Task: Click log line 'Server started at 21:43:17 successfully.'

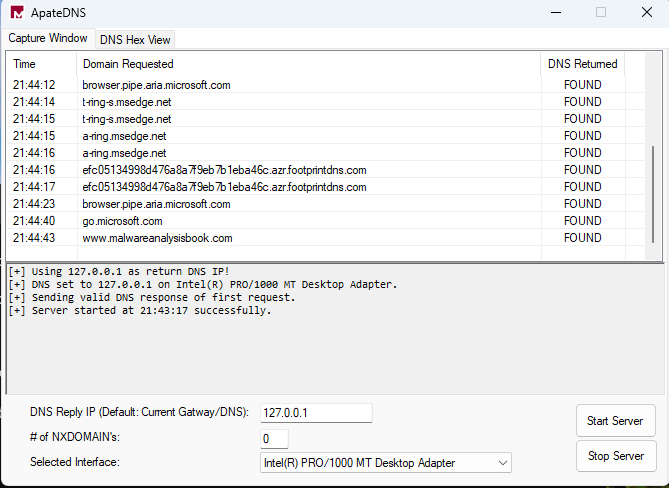Action: coord(140,310)
